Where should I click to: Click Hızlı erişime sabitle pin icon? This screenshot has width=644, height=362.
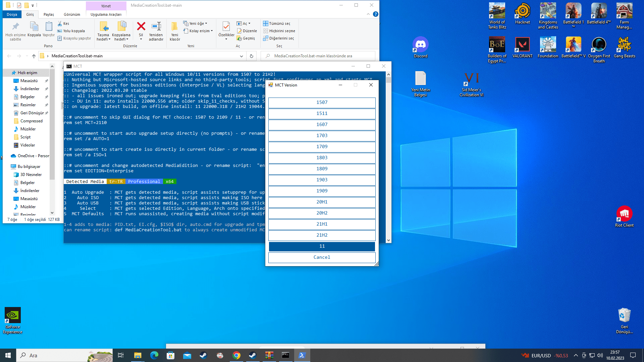[15, 31]
